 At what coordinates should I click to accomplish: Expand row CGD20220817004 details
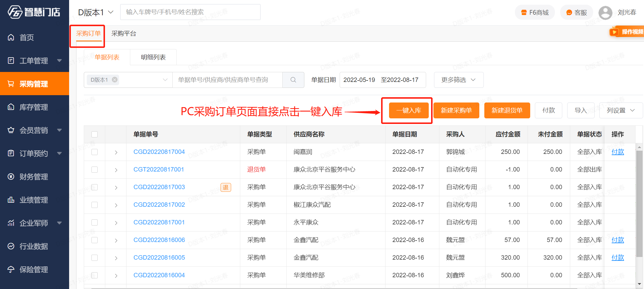pyautogui.click(x=116, y=152)
